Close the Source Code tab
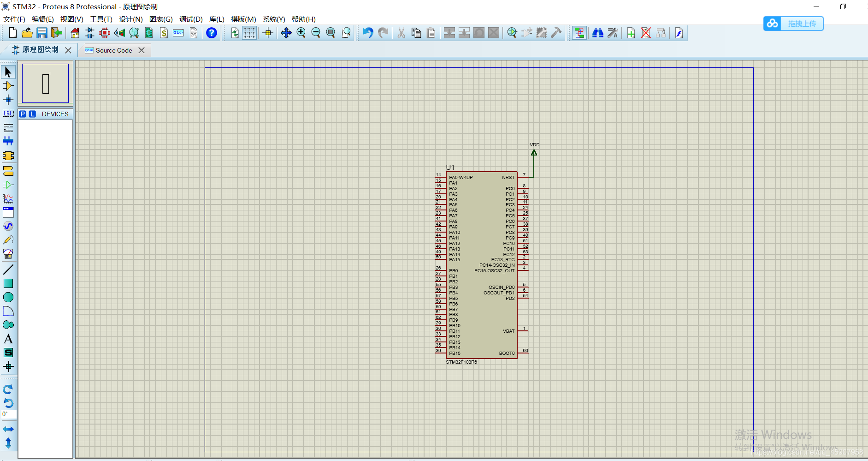Viewport: 868px width, 461px height. [x=142, y=50]
